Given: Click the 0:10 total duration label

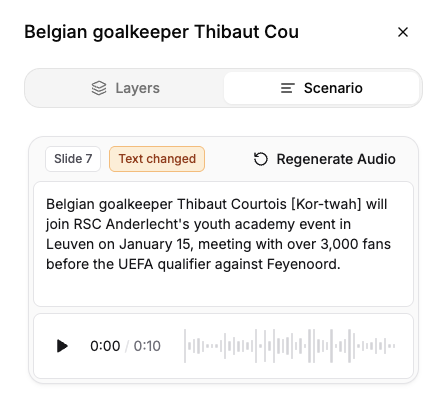Looking at the screenshot, I should tap(147, 346).
